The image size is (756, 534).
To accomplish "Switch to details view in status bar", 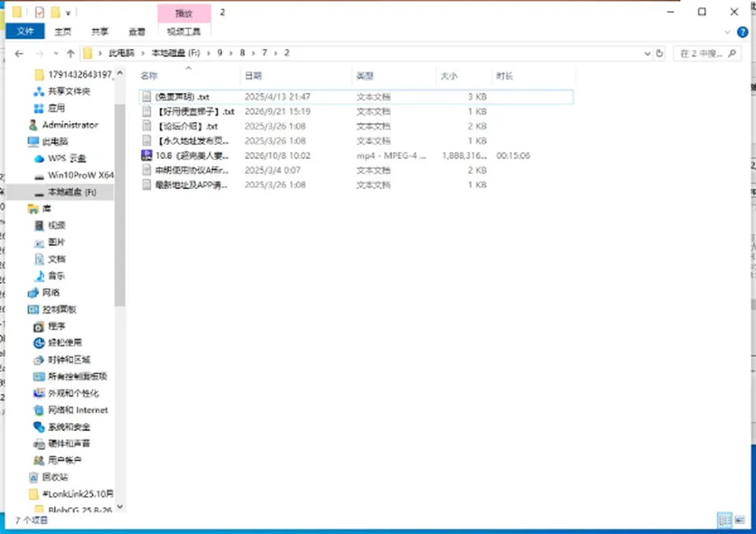I will coord(724,520).
